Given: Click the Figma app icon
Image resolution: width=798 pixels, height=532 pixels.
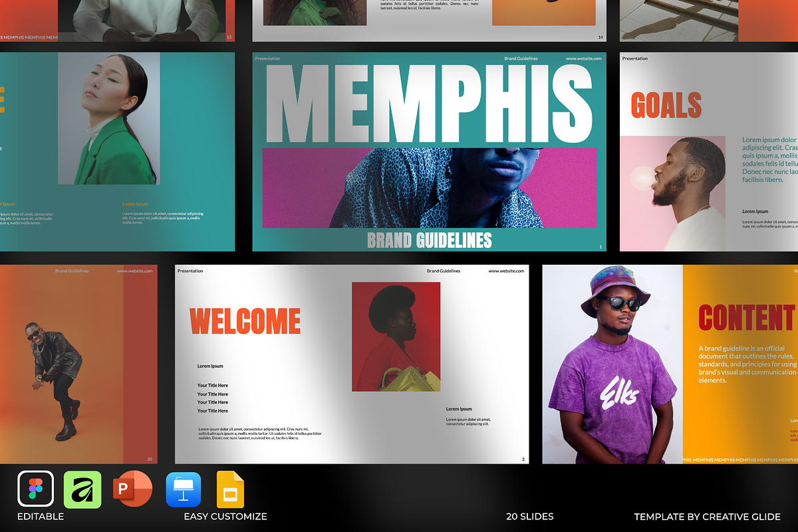Looking at the screenshot, I should click(x=35, y=489).
